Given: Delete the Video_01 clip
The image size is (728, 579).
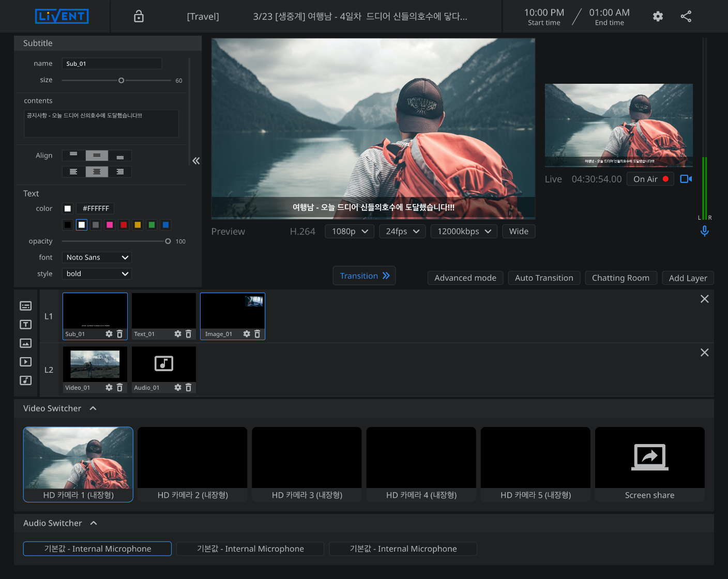Looking at the screenshot, I should point(119,388).
